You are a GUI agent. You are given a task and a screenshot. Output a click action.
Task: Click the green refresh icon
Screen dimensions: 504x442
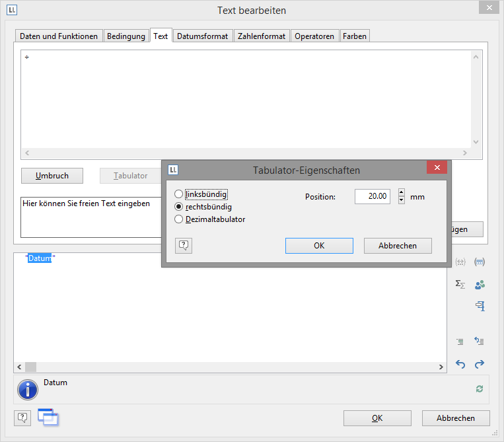pyautogui.click(x=480, y=389)
